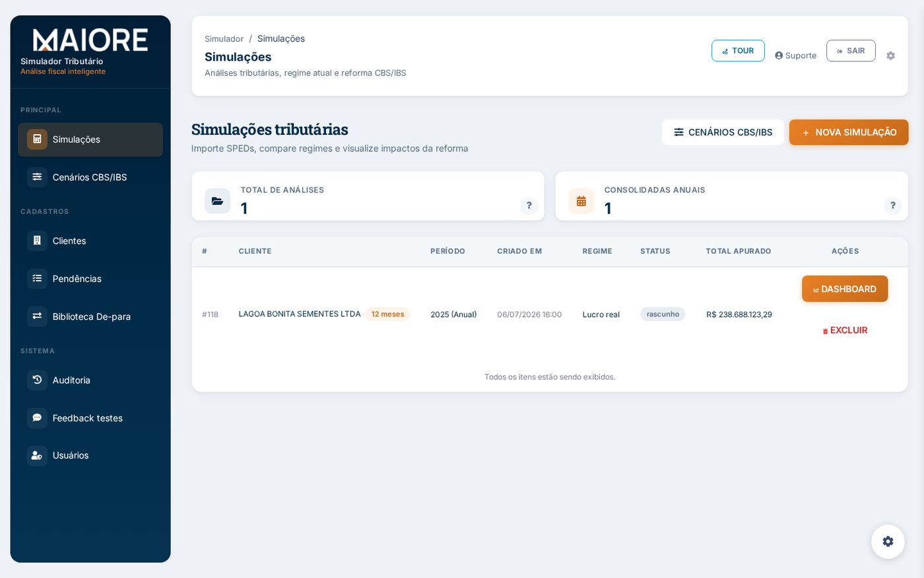Viewport: 924px width, 578px height.
Task: Click the TOTAL APURADO column header
Action: 739,251
